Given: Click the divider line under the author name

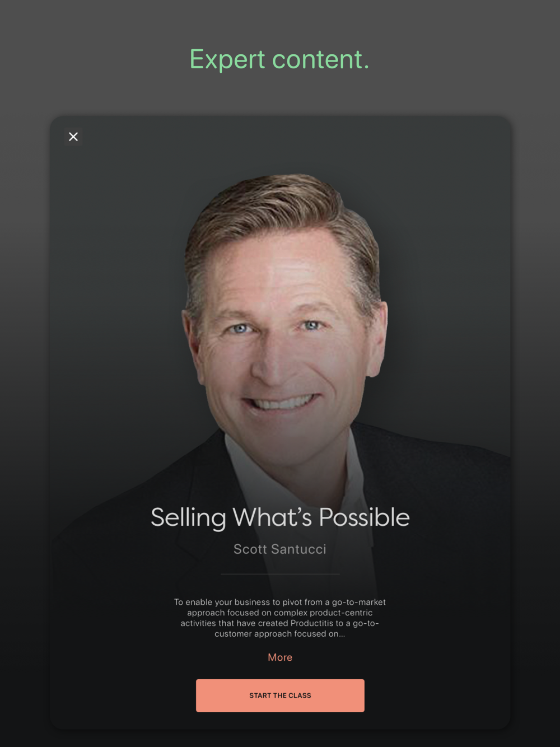Looking at the screenshot, I should (x=280, y=574).
